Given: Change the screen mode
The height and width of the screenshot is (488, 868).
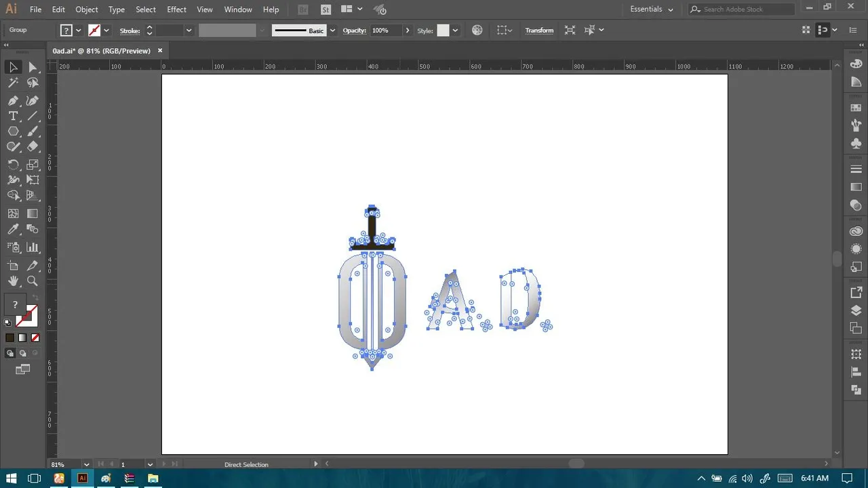Looking at the screenshot, I should pyautogui.click(x=23, y=369).
